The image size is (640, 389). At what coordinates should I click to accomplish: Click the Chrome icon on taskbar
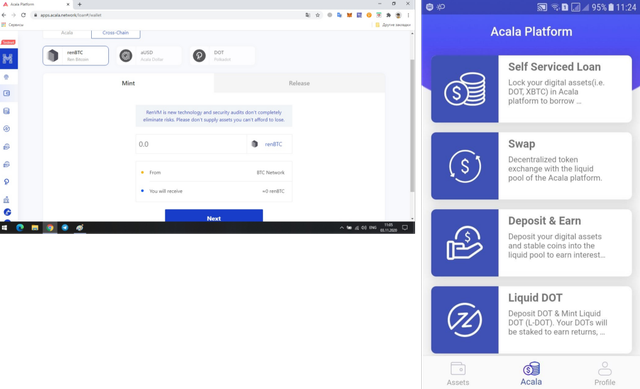point(50,228)
